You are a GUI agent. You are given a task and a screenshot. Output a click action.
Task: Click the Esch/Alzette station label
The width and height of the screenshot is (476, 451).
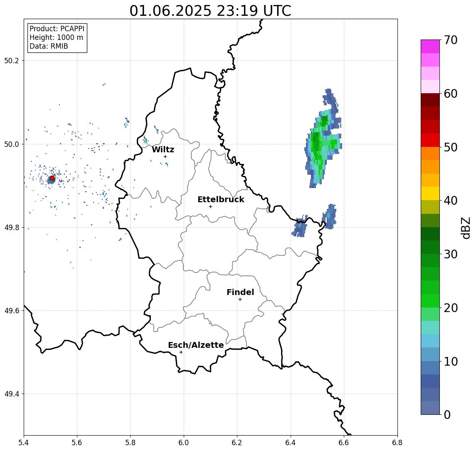(196, 345)
